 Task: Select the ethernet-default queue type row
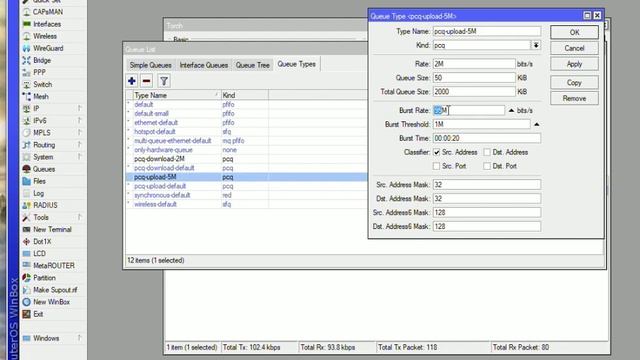click(x=247, y=122)
